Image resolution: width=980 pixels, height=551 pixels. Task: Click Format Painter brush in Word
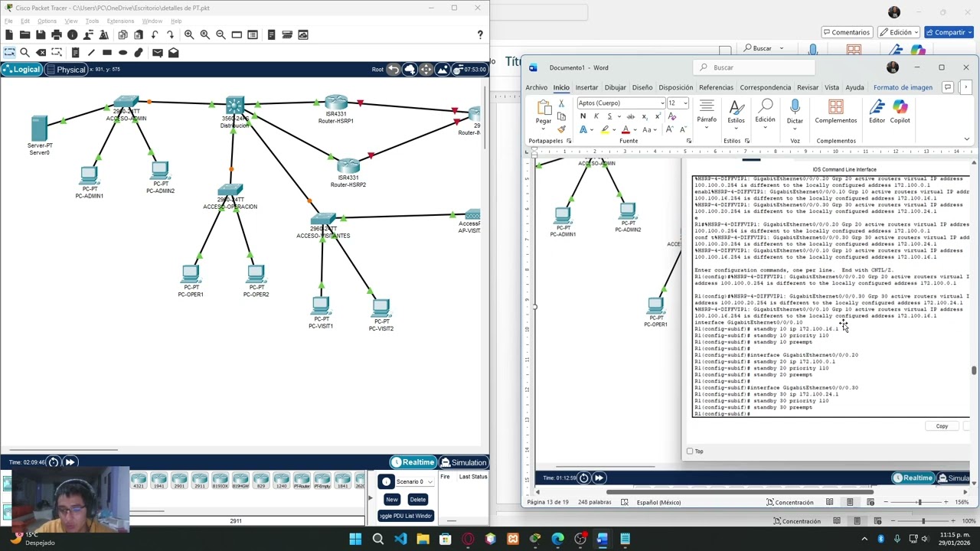pos(561,129)
